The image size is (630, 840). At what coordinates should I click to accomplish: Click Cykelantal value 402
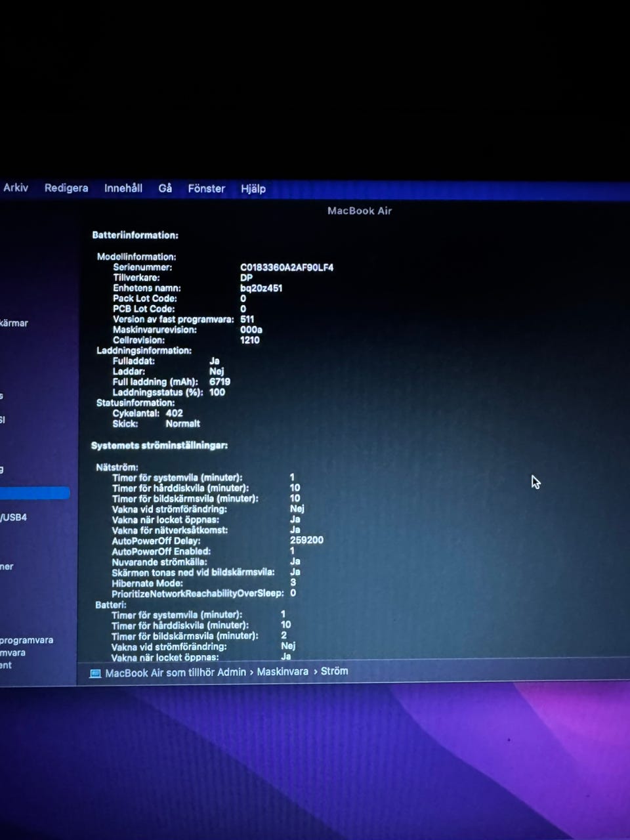click(x=174, y=413)
